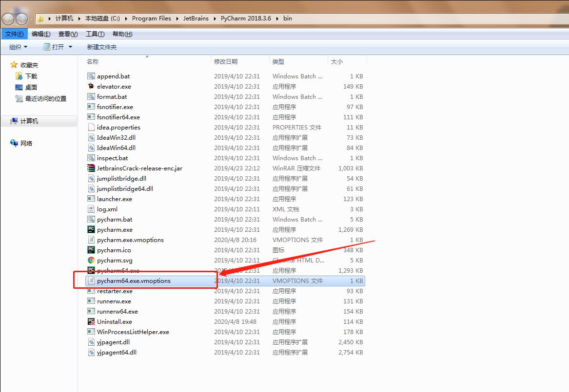Sort files by 修改日期 column header

click(x=226, y=61)
